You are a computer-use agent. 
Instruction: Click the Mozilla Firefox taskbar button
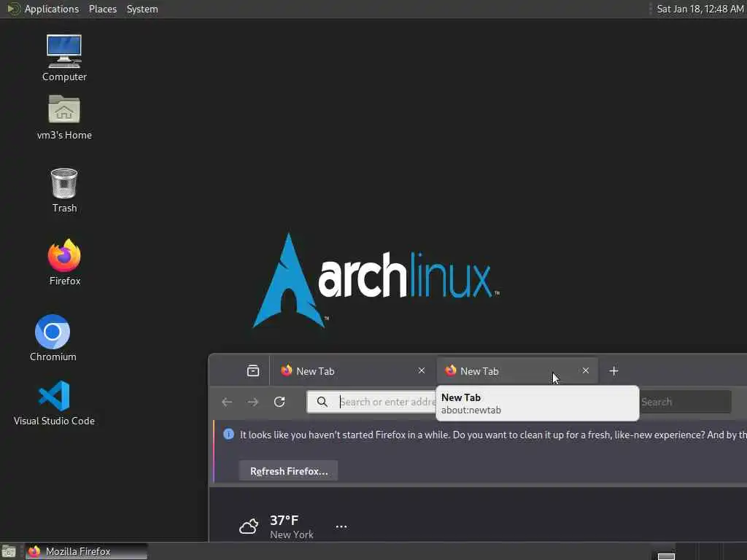coord(86,551)
